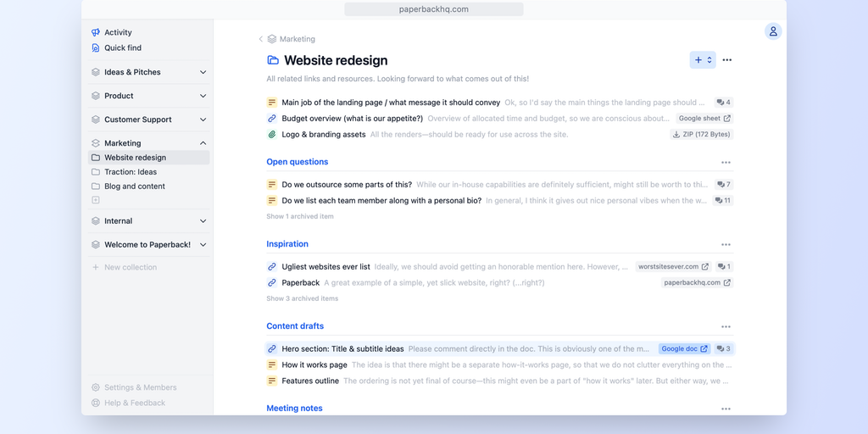Open the Activity icon in sidebar

tap(96, 33)
